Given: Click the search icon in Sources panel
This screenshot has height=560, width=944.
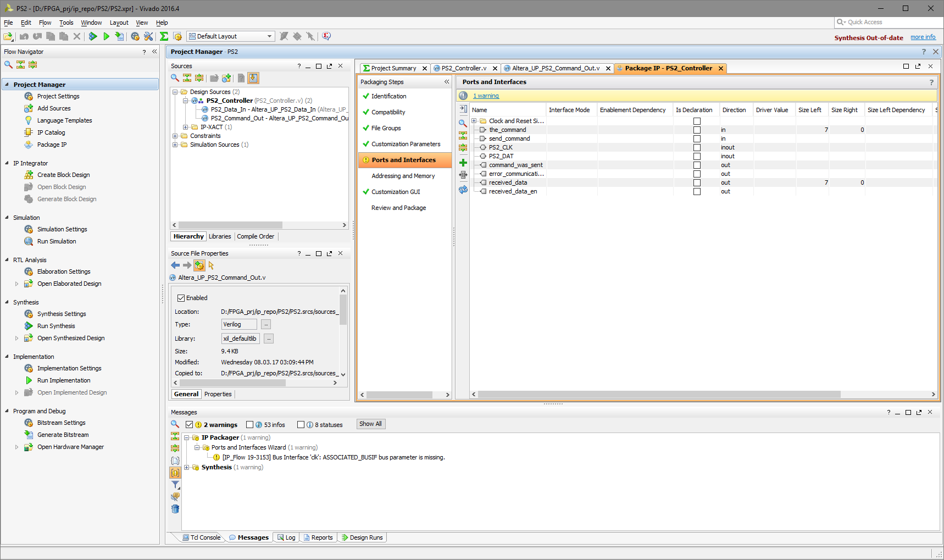Looking at the screenshot, I should click(x=175, y=78).
